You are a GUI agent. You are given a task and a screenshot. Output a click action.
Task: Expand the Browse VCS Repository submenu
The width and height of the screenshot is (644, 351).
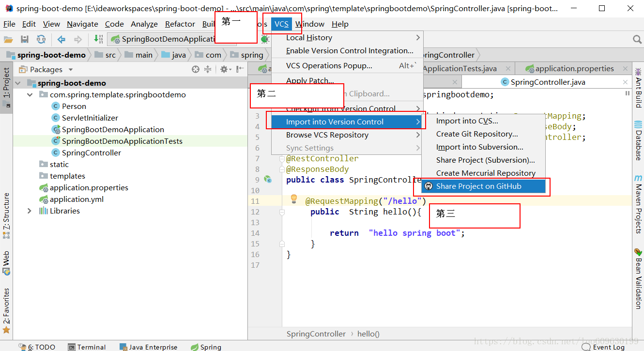[x=347, y=135]
